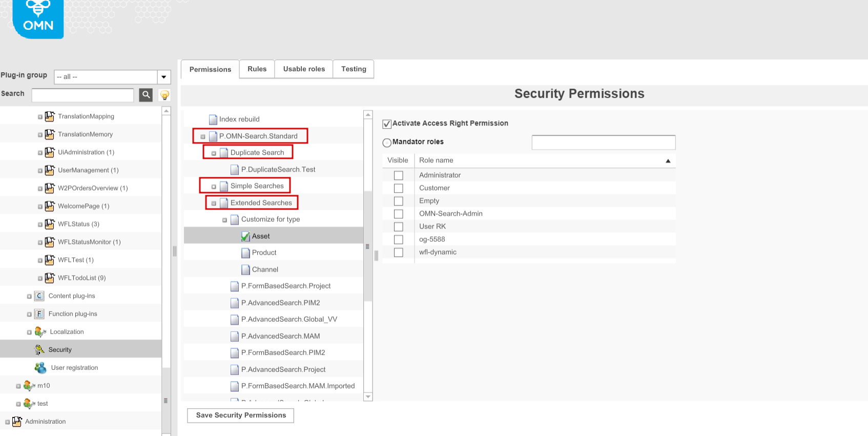Click the test node icon
The image size is (868, 436).
click(29, 403)
